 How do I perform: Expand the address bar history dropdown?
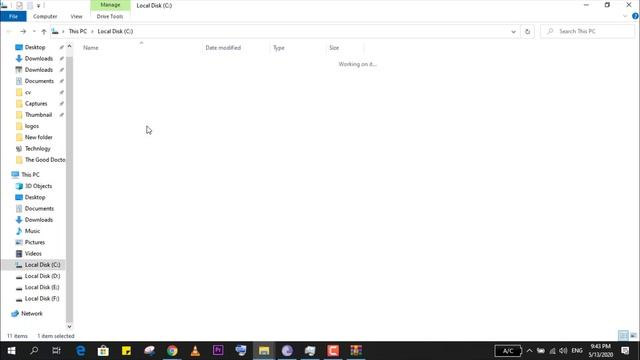tap(513, 31)
